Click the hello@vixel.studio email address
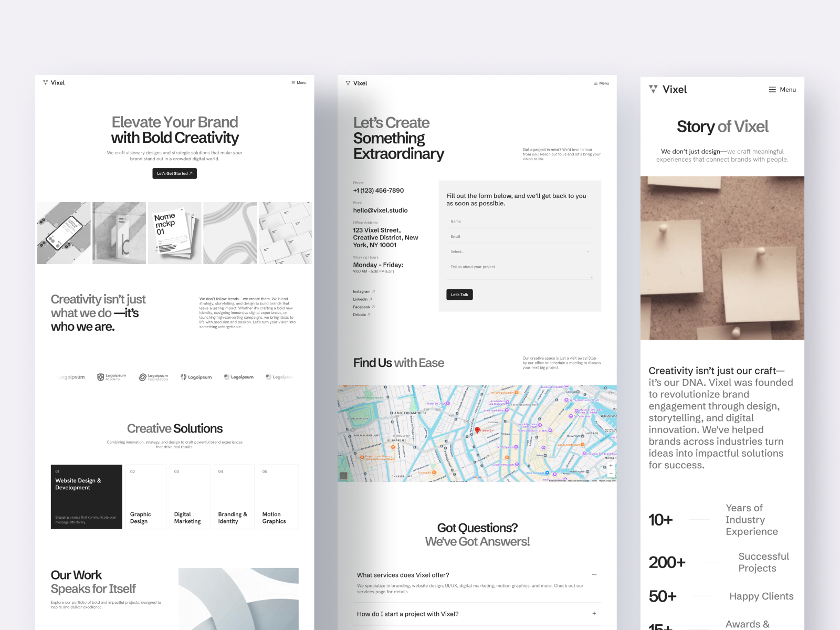Image resolution: width=840 pixels, height=630 pixels. pos(380,211)
